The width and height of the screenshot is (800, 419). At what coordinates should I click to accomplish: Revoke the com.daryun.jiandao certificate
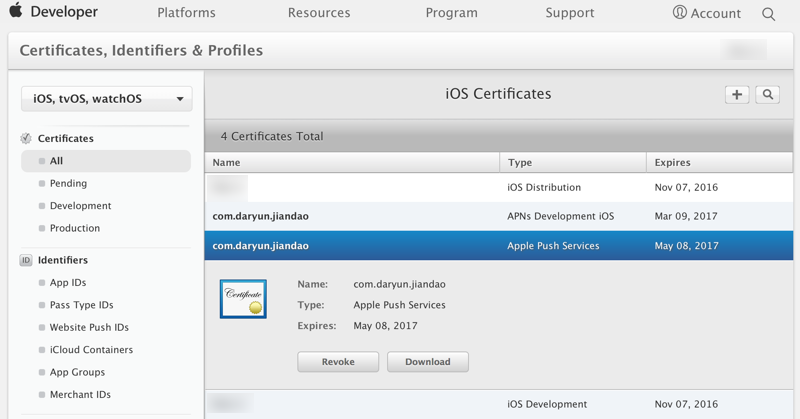pyautogui.click(x=338, y=362)
